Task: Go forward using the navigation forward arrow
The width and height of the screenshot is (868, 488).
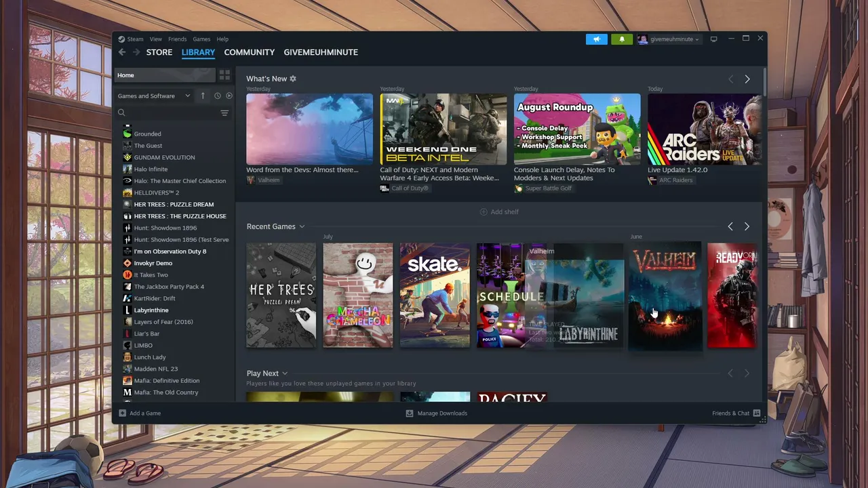Action: click(136, 52)
